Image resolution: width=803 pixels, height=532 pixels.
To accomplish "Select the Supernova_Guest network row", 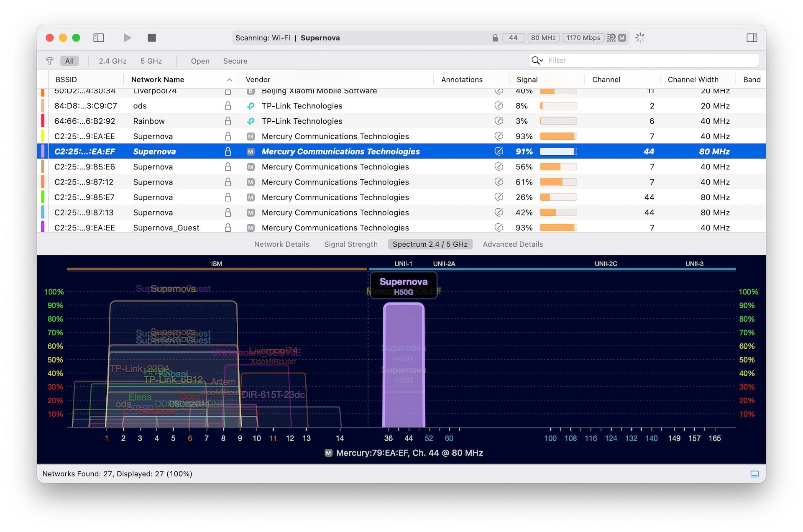I will 401,227.
